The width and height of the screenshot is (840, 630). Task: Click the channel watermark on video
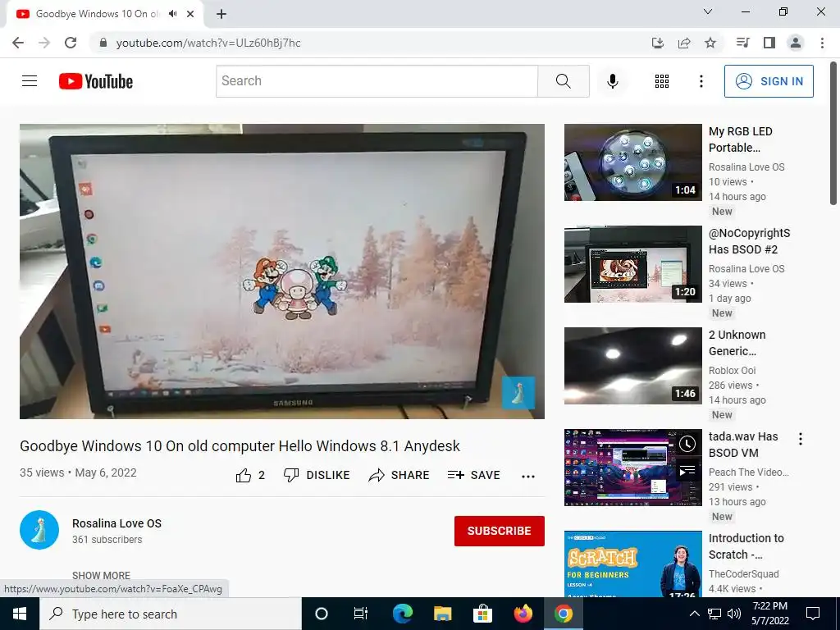(518, 393)
